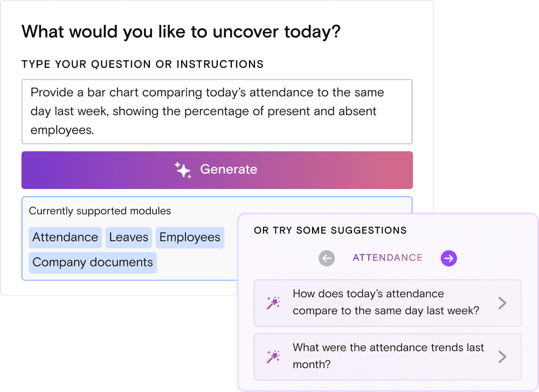The width and height of the screenshot is (539, 392).
Task: Click 'Type your question or instructions' label
Action: point(143,64)
